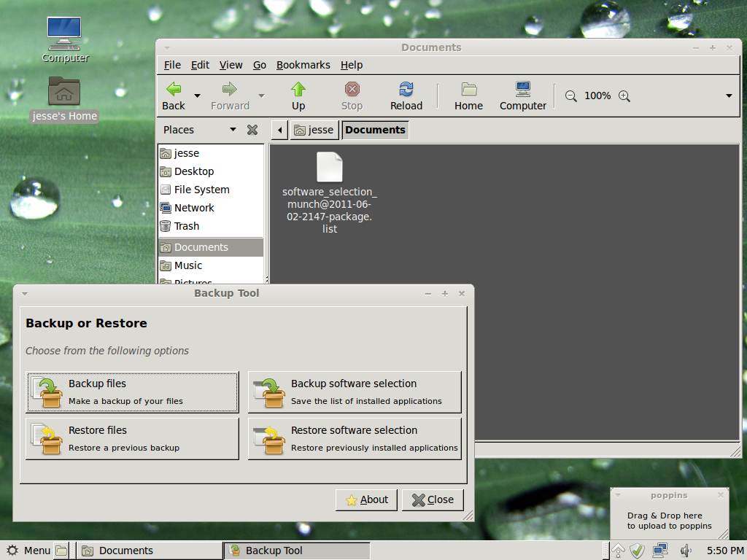
Task: Choose Restore software selection option
Action: pyautogui.click(x=355, y=438)
